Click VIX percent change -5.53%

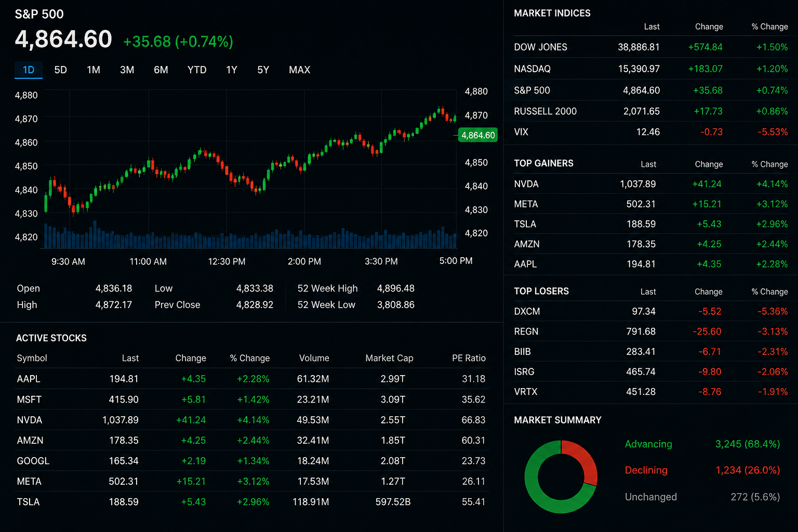click(x=772, y=132)
